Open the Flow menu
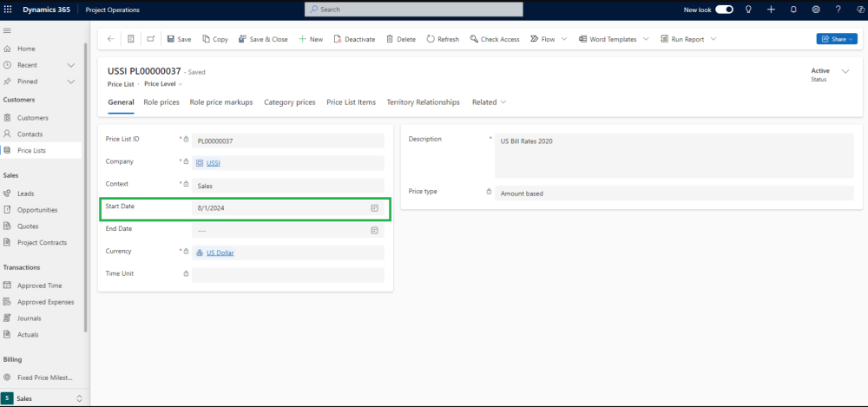This screenshot has width=868, height=407. point(542,39)
